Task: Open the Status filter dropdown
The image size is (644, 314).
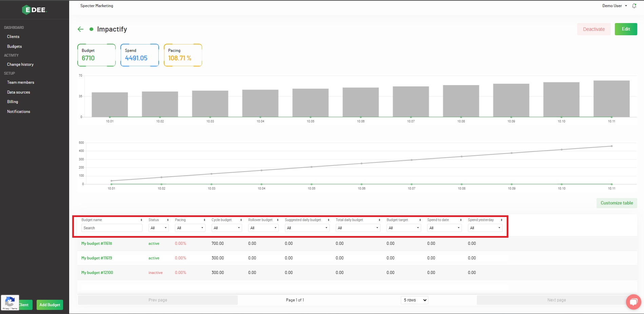Action: click(159, 228)
